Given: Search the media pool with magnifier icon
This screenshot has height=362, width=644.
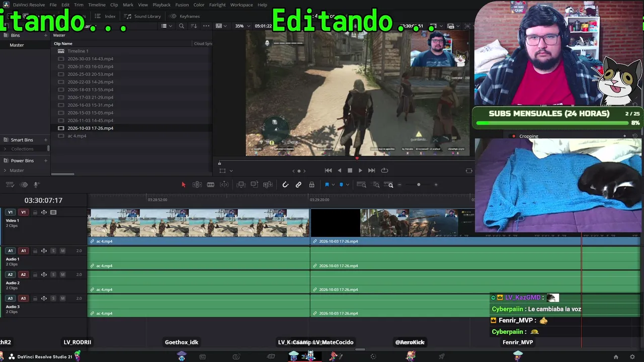Looking at the screenshot, I should click(182, 26).
